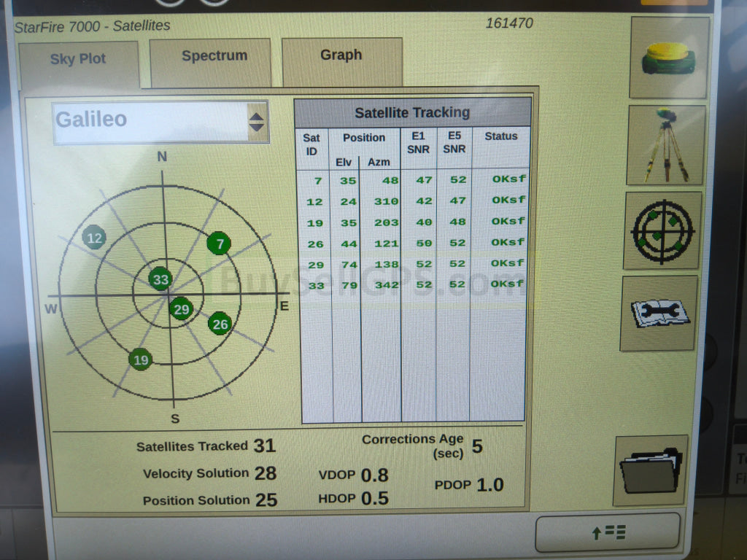Click the StarFire 7000 - Satellites title
The image size is (747, 560).
pos(93,26)
